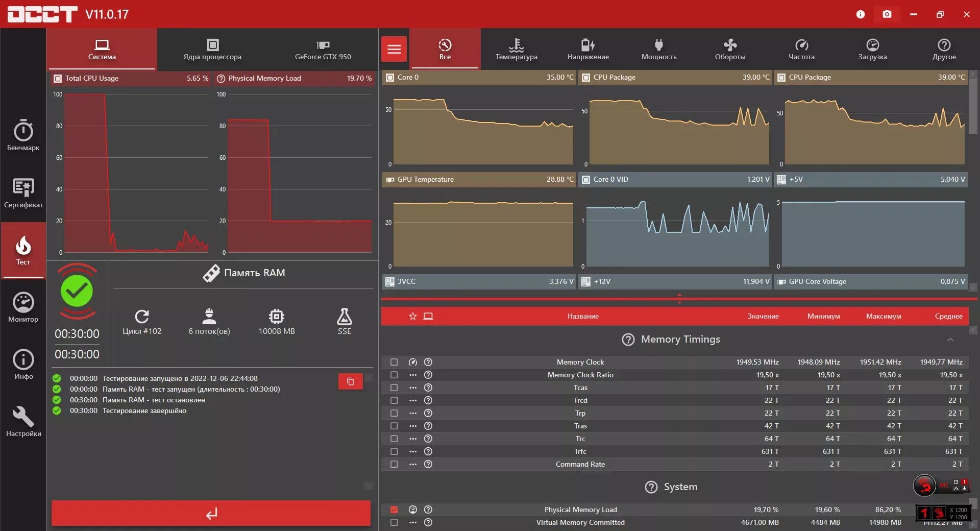Open options dots in Memory Clock Ratio row
Screen dimensions: 980x531
tap(412, 375)
